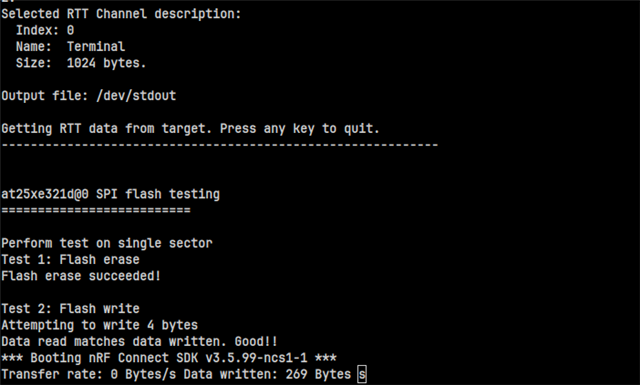This screenshot has height=385, width=640.
Task: Click the 'Index: 0' text line
Action: [45, 30]
